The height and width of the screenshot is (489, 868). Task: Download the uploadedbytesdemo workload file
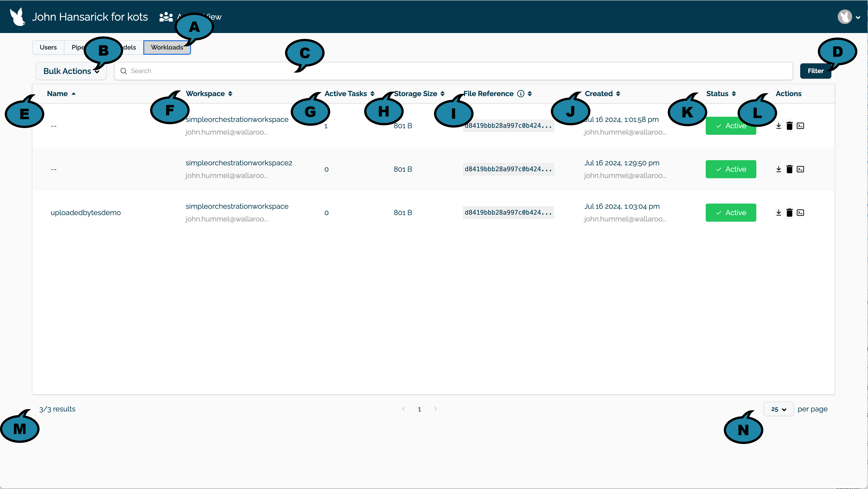778,212
